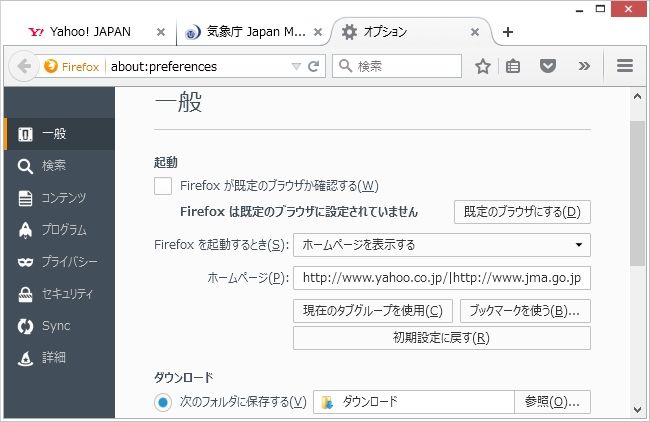The image size is (650, 422).
Task: Minimize the Firefox window
Action: [580, 9]
